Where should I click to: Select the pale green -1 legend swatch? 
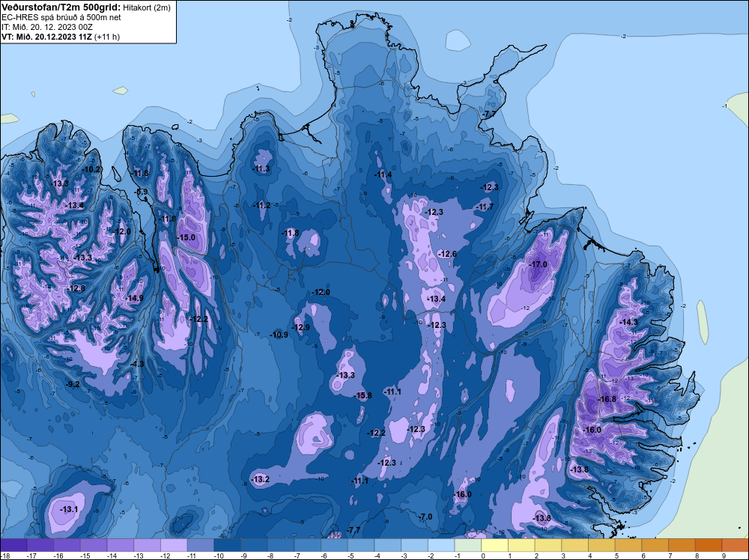[468, 545]
